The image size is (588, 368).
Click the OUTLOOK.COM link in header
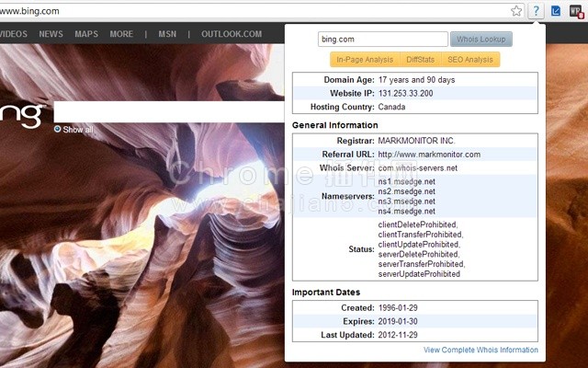(x=232, y=34)
